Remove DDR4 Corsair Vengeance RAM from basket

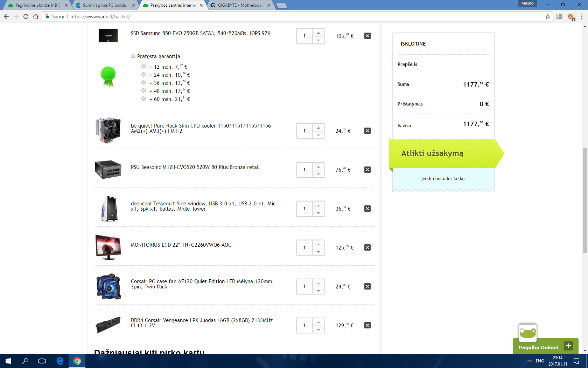367,325
